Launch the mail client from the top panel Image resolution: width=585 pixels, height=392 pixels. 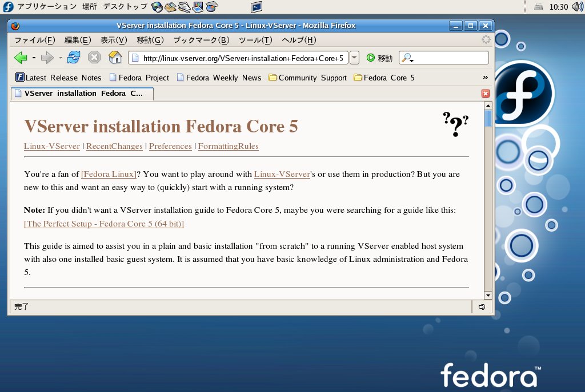click(170, 7)
